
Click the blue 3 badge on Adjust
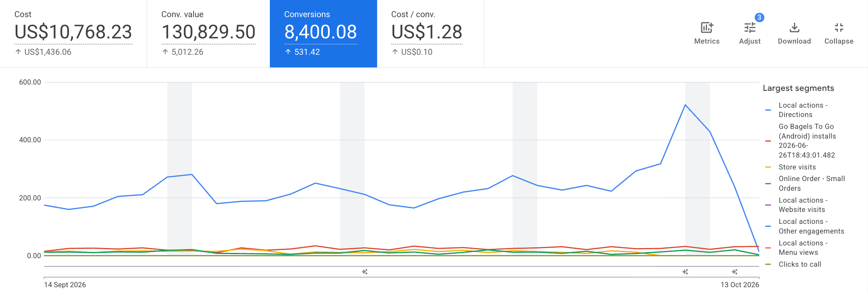[759, 18]
